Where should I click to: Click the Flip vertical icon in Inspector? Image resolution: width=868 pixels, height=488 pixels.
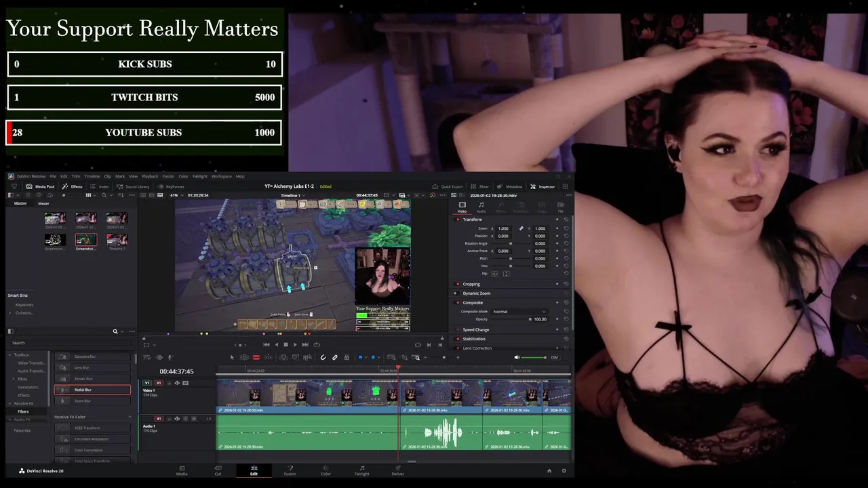point(507,274)
